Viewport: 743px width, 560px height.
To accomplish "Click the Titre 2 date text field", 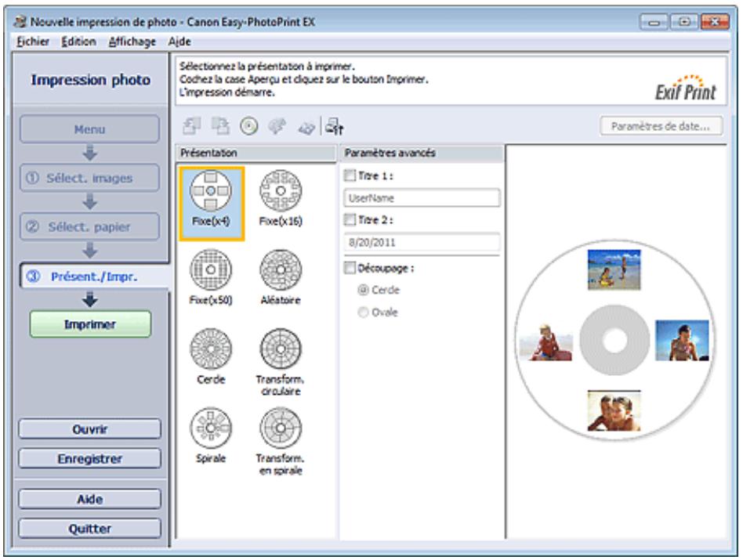I will click(x=422, y=242).
